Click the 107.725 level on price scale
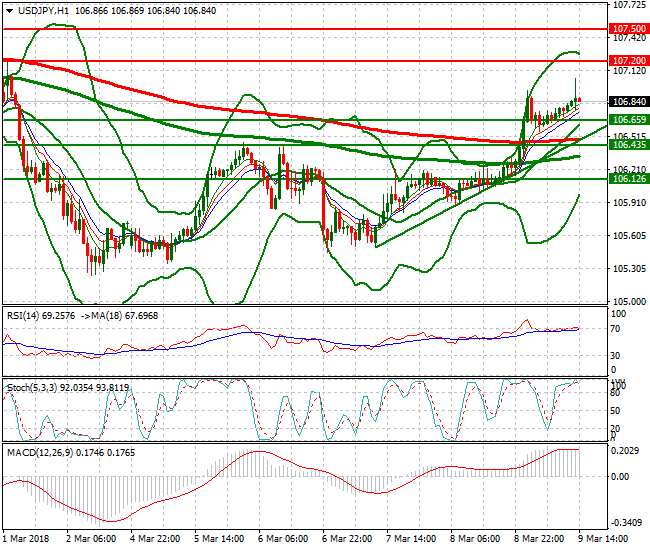650x550 pixels. [626, 6]
